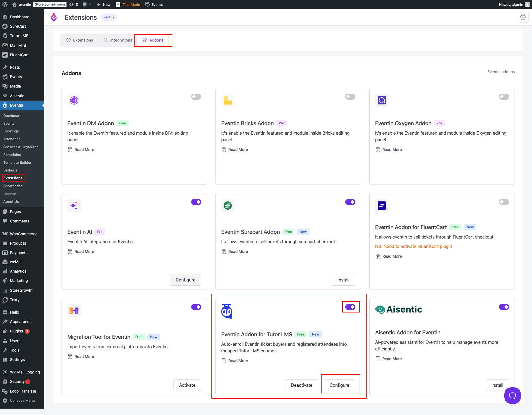
Task: Open Howdy, alamin account menu
Action: pos(514,4)
